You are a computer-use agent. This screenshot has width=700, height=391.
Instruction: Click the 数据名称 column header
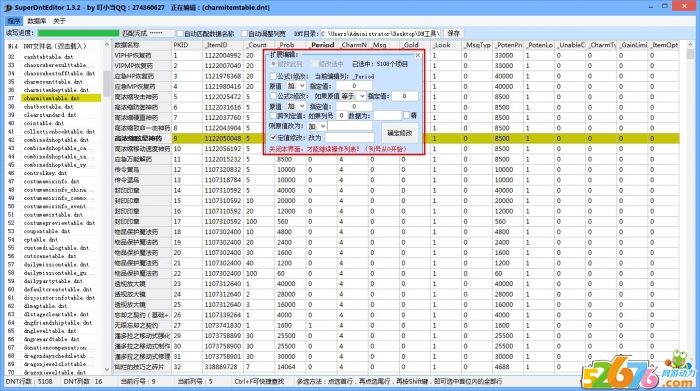click(x=142, y=45)
